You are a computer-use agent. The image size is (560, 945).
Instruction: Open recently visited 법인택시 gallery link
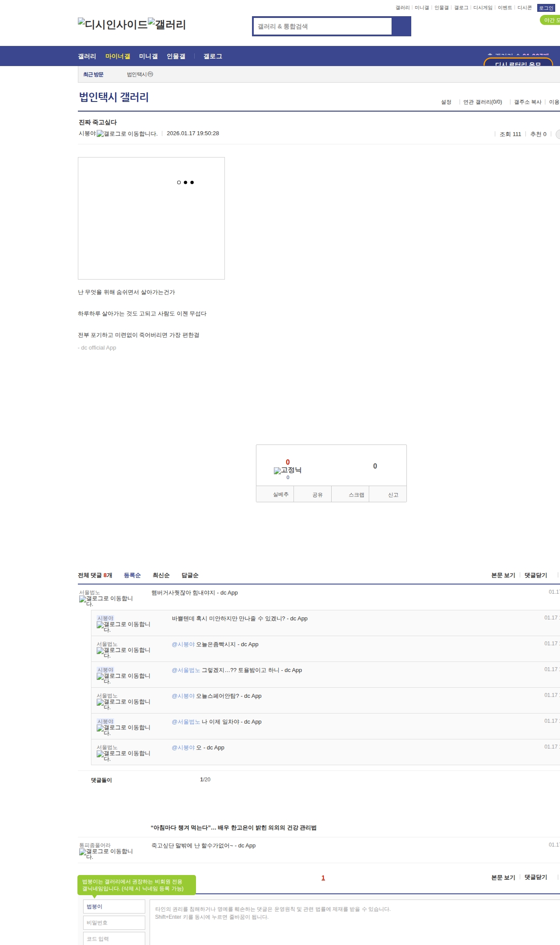[140, 74]
